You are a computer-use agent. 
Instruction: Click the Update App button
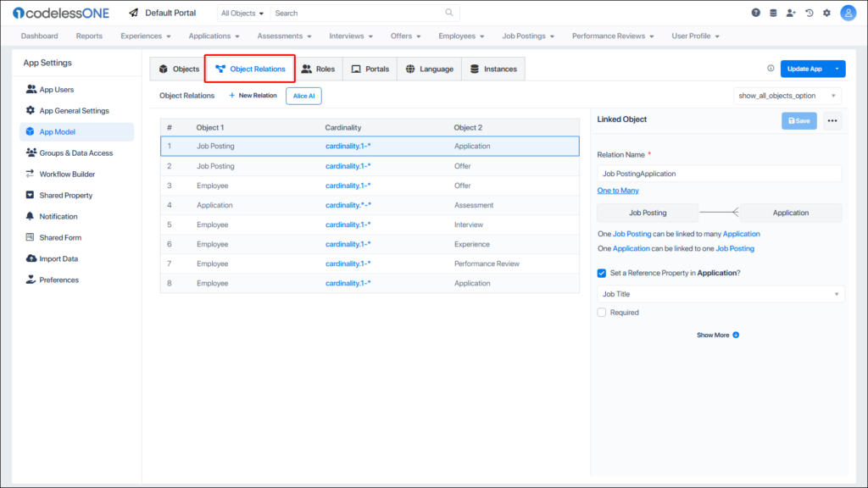pyautogui.click(x=805, y=69)
